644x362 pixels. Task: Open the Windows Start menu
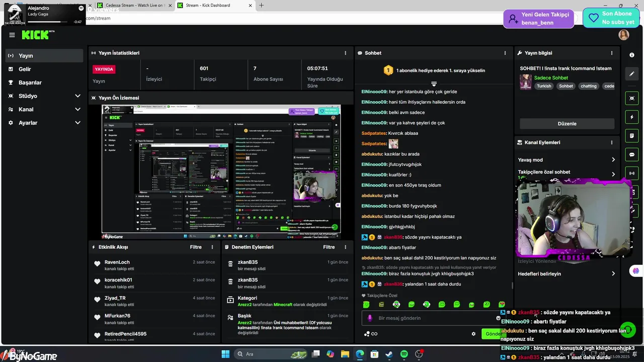click(225, 354)
